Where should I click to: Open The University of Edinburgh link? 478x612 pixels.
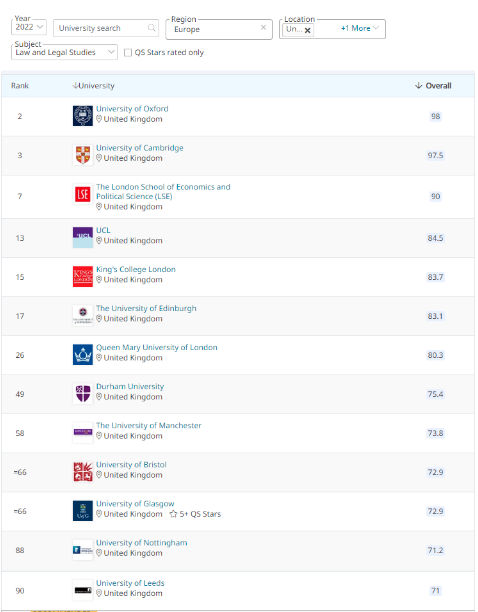(146, 308)
